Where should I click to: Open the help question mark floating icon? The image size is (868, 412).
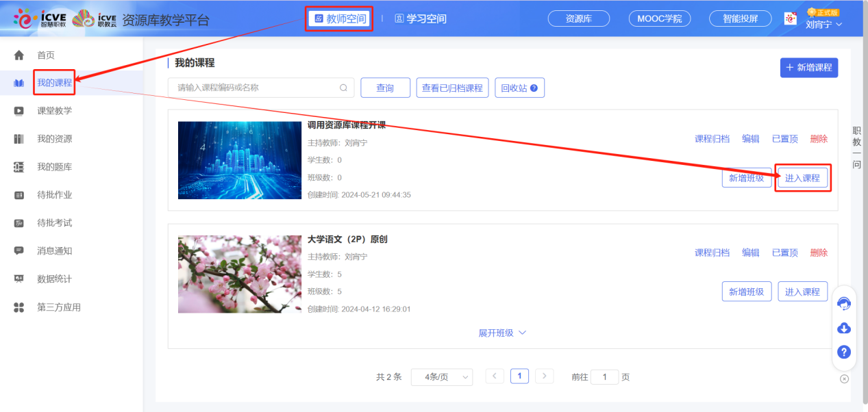(x=843, y=352)
